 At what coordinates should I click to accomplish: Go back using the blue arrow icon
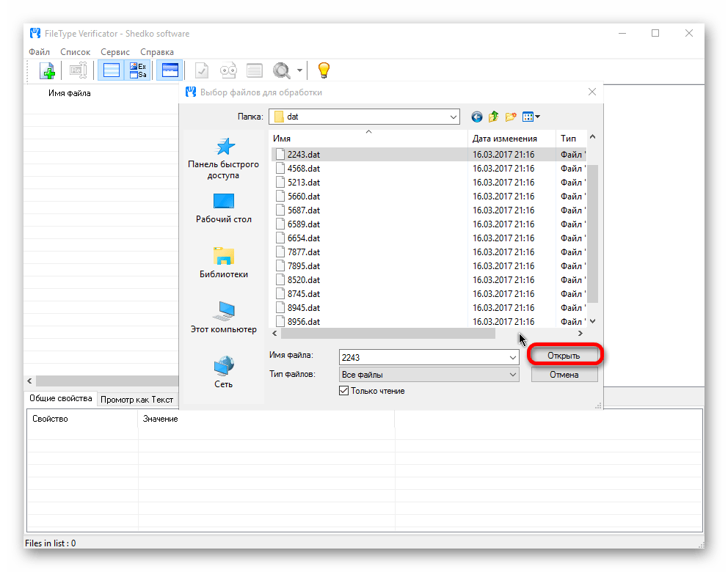477,117
